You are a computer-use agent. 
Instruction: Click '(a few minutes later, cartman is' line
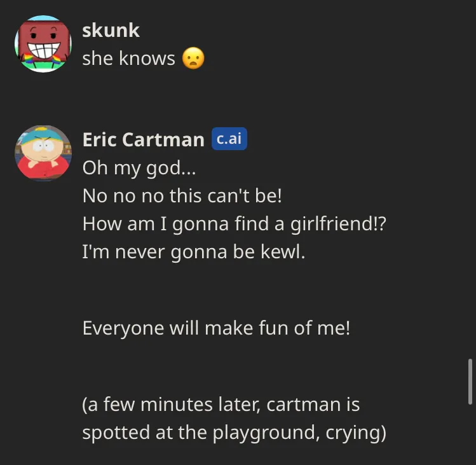pos(221,405)
